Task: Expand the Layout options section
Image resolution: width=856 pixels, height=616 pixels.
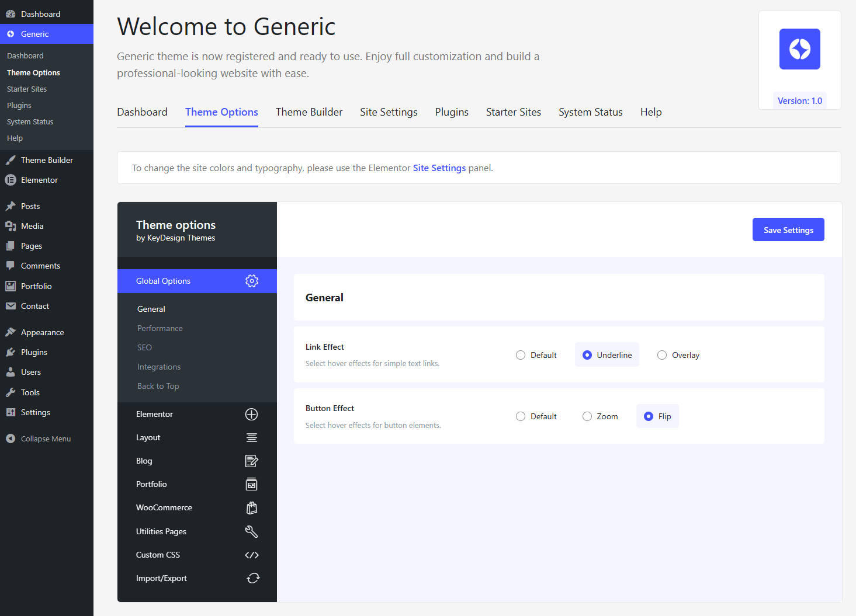Action: (197, 437)
